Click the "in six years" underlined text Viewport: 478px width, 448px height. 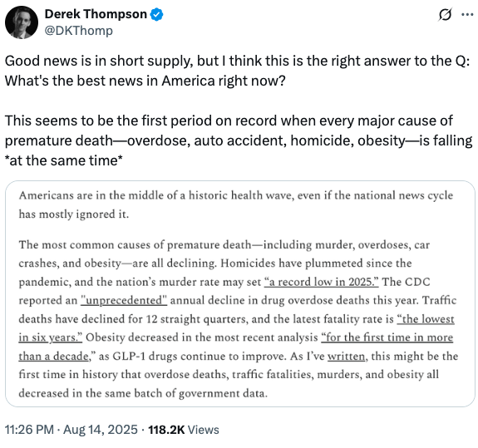[51, 337]
